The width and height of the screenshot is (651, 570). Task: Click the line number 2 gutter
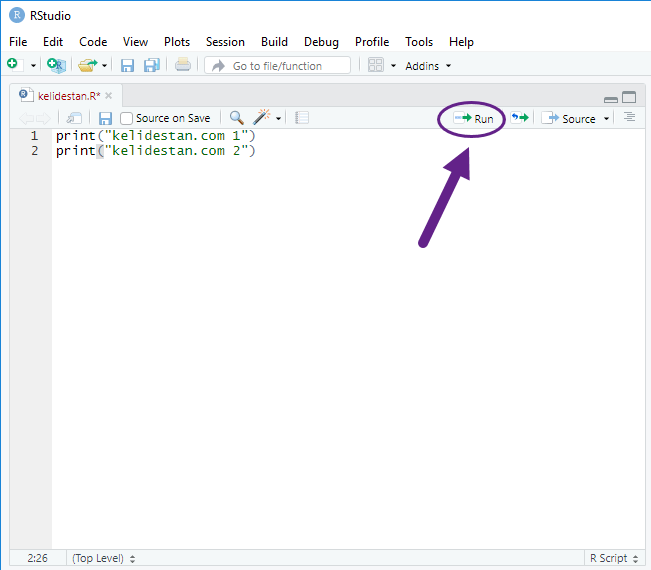coord(34,151)
